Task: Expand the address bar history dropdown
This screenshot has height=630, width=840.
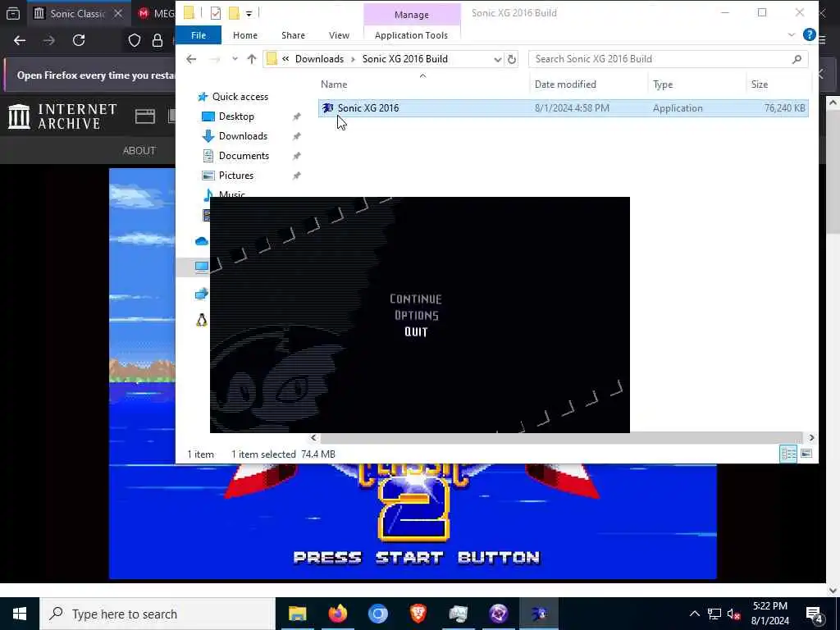Action: pos(497,59)
